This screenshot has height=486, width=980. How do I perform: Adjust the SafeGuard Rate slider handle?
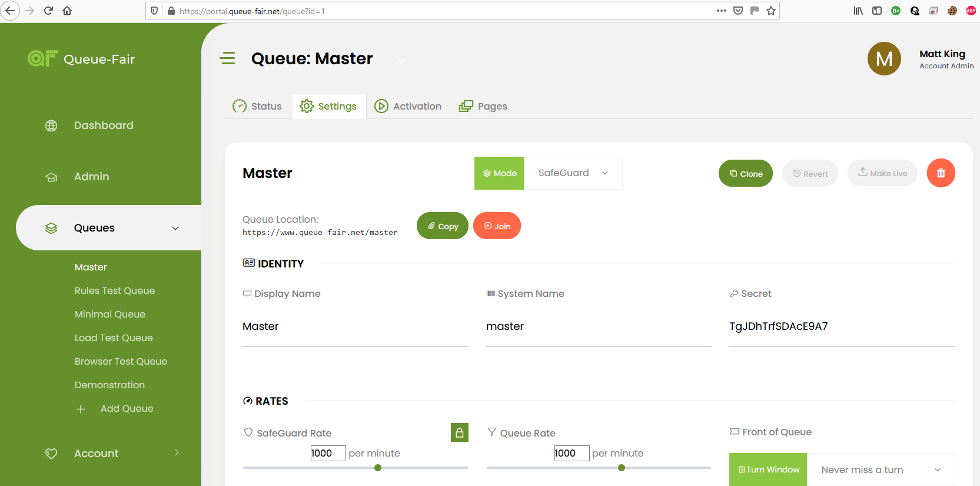point(378,468)
